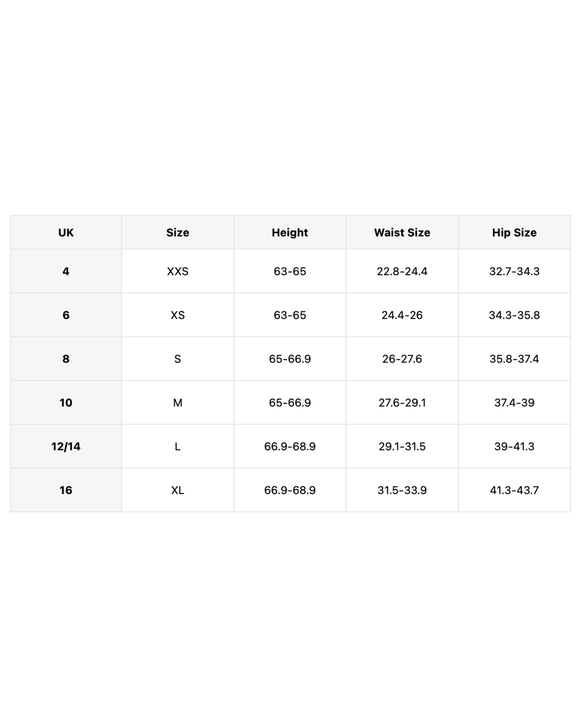Select UK size 4 row label
The image size is (582, 728).
(66, 271)
